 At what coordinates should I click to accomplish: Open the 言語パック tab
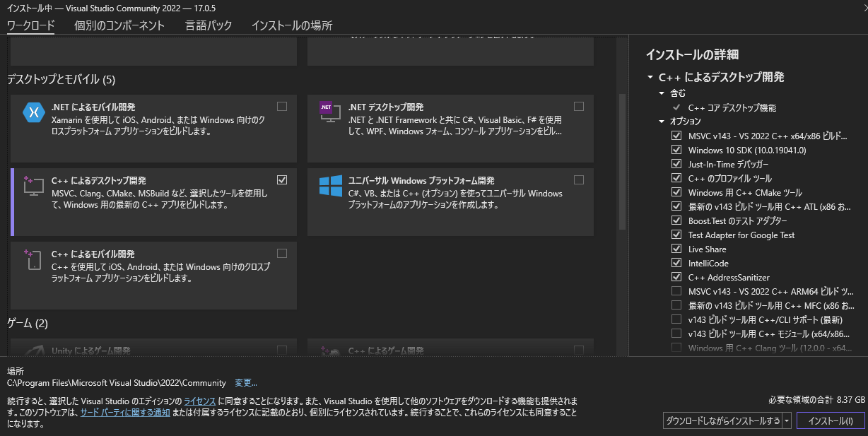click(x=208, y=25)
